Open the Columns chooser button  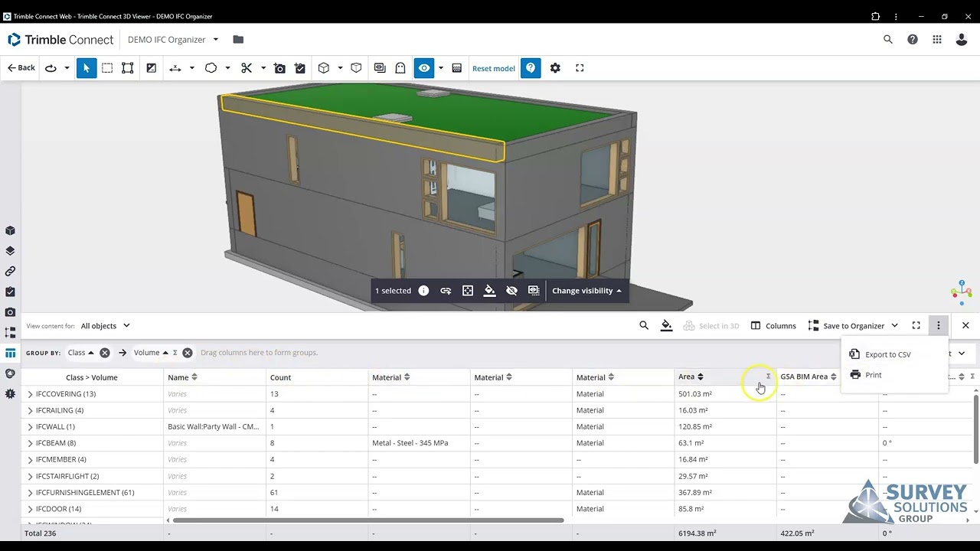773,326
